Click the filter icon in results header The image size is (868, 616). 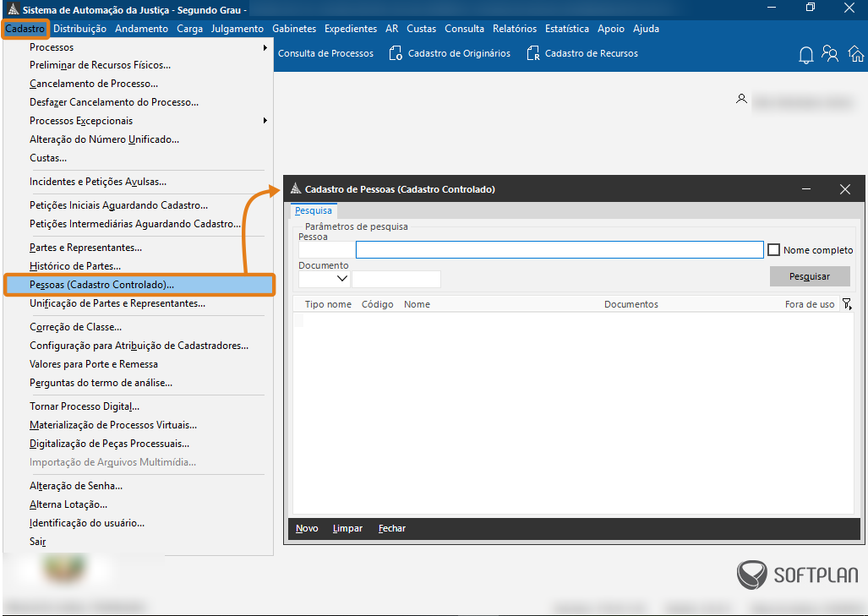coord(847,304)
